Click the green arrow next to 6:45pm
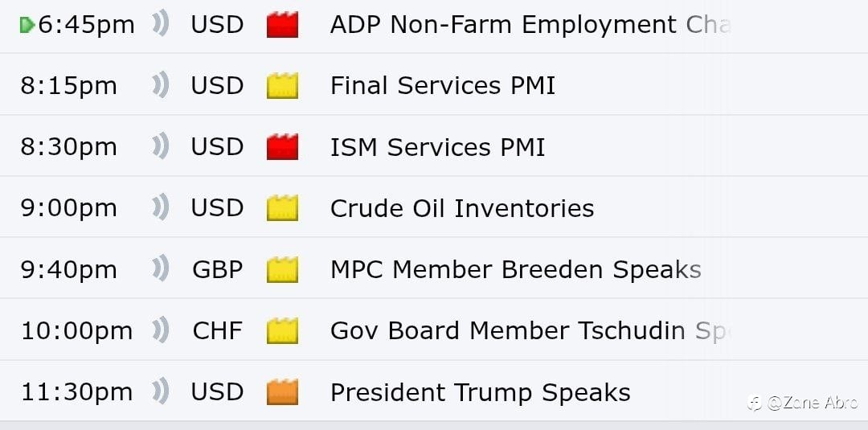The width and height of the screenshot is (868, 430). (27, 25)
